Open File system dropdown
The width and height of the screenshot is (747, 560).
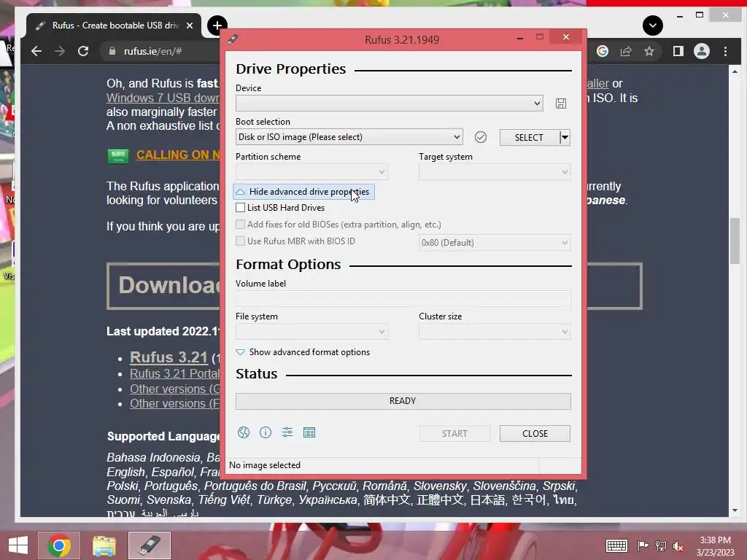[x=311, y=332]
